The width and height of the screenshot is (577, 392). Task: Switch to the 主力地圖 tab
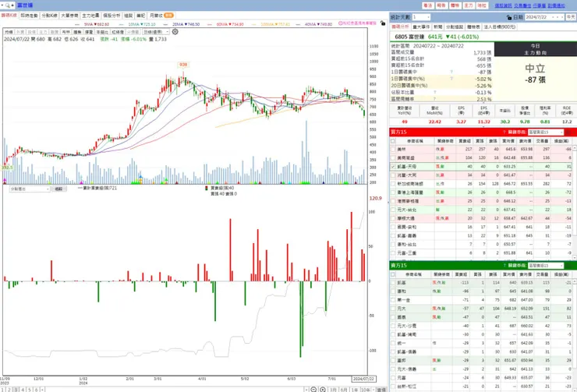click(x=90, y=16)
